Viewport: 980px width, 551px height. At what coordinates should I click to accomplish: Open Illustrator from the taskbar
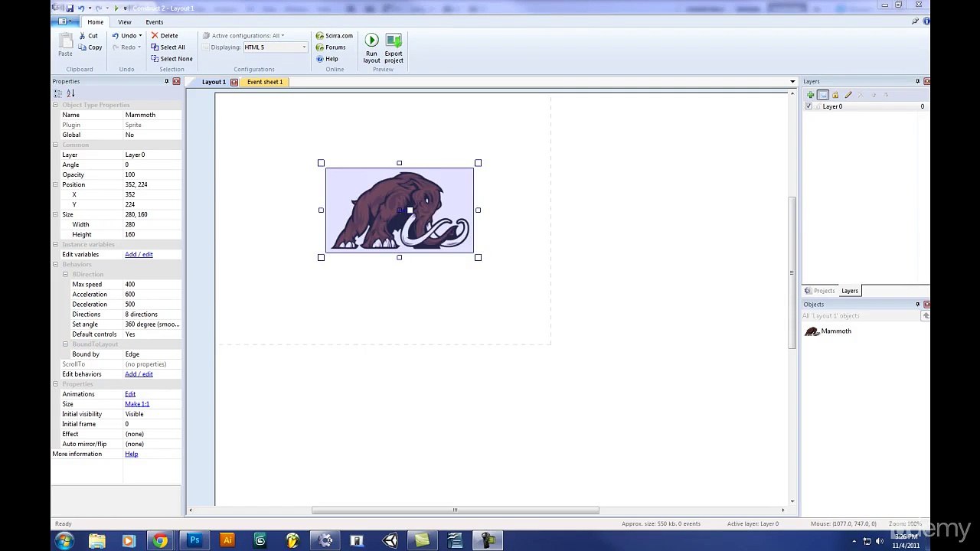click(x=227, y=541)
